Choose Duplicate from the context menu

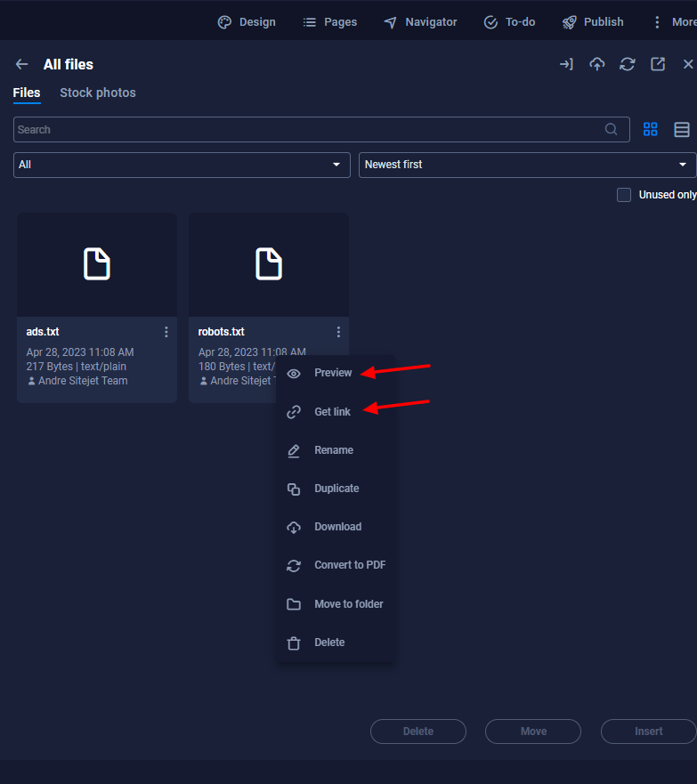[x=334, y=489]
